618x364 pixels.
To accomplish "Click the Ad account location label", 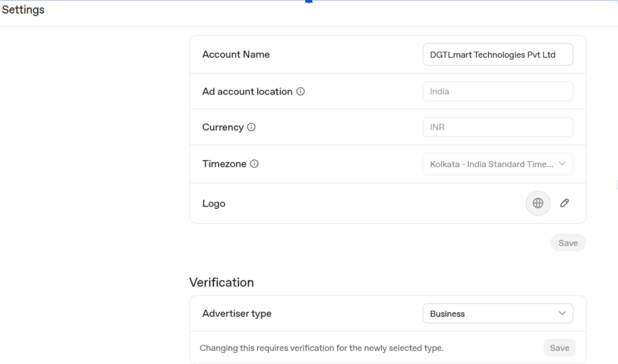I will point(247,91).
